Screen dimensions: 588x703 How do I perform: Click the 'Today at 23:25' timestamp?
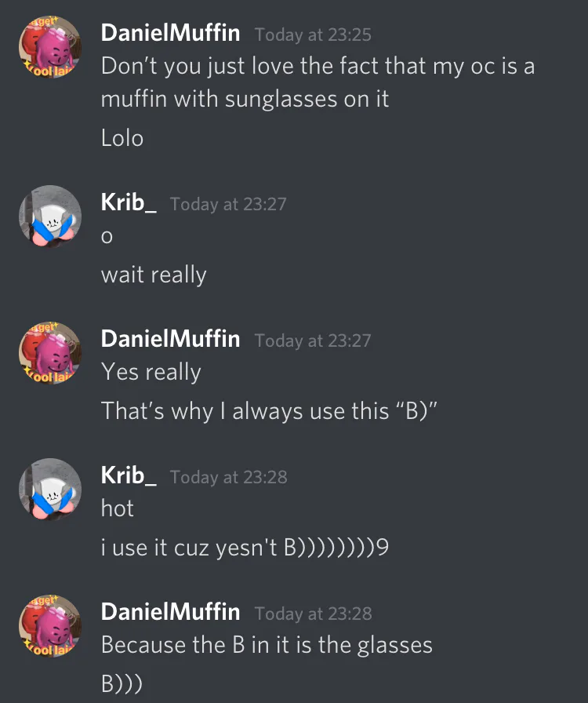tap(313, 35)
